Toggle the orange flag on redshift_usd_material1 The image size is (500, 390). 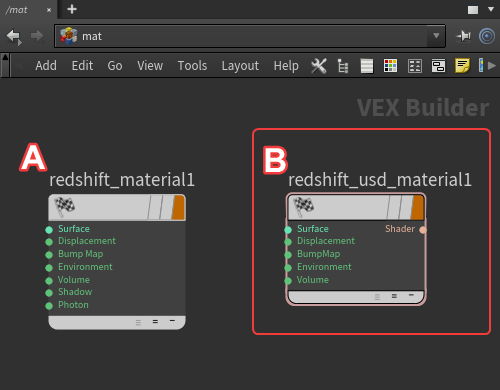point(418,207)
